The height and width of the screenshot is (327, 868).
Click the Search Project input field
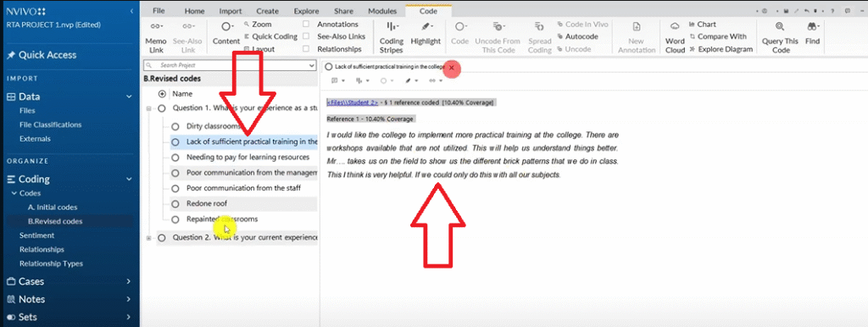click(x=229, y=65)
